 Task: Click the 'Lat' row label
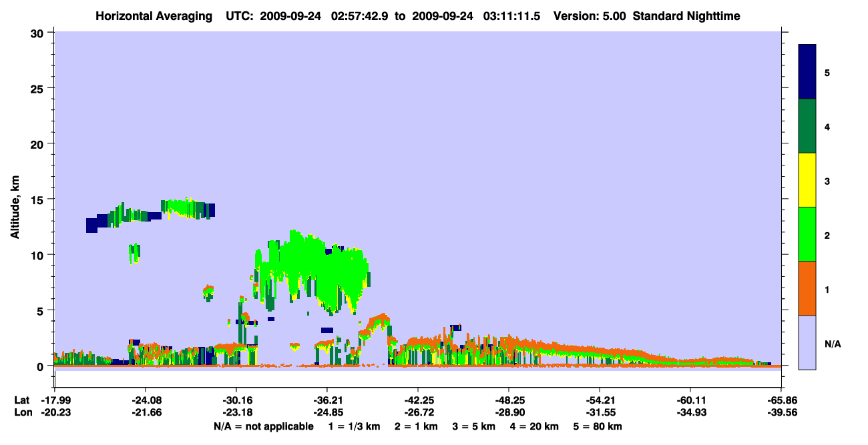[x=21, y=401]
